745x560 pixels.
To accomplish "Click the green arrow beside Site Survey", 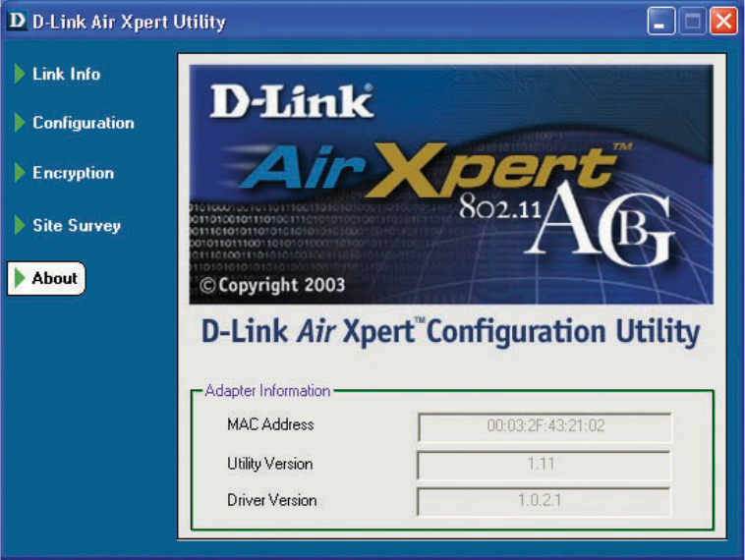I will click(x=20, y=225).
